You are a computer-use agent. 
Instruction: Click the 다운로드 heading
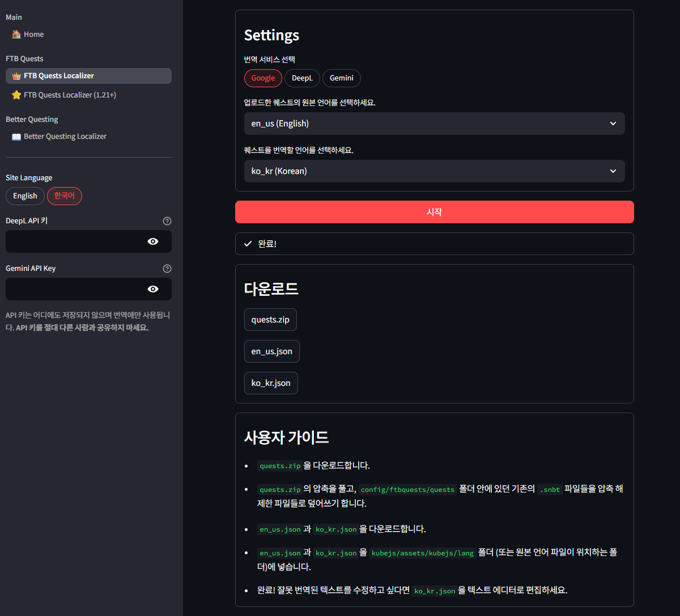pos(271,289)
